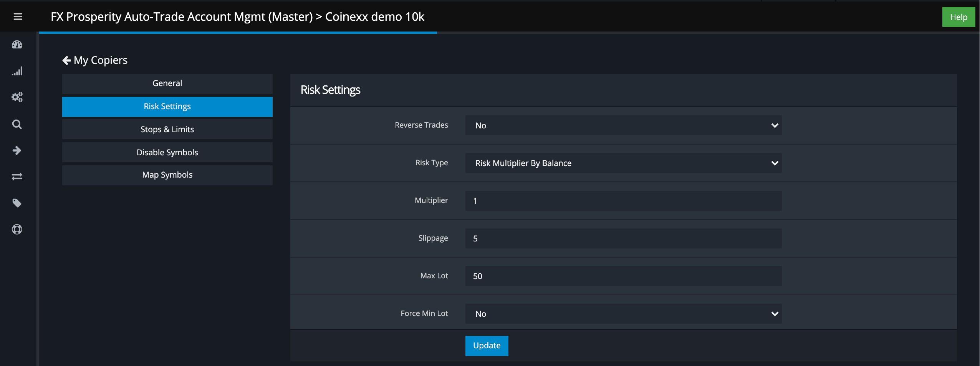Open the gears settings icon in sidebar
Image resolution: width=980 pixels, height=366 pixels.
(17, 97)
